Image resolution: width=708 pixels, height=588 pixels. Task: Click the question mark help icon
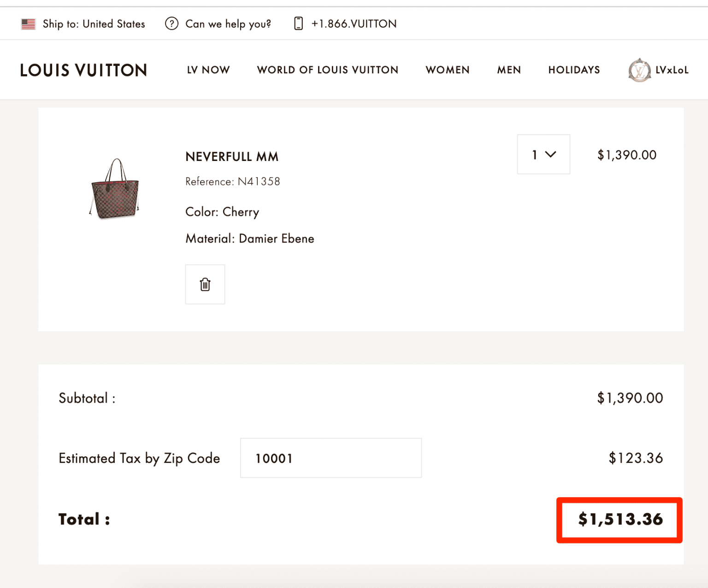[x=171, y=24]
